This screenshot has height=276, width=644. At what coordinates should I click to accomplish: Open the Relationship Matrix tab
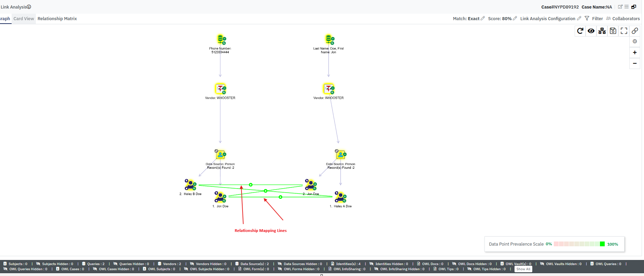click(57, 19)
